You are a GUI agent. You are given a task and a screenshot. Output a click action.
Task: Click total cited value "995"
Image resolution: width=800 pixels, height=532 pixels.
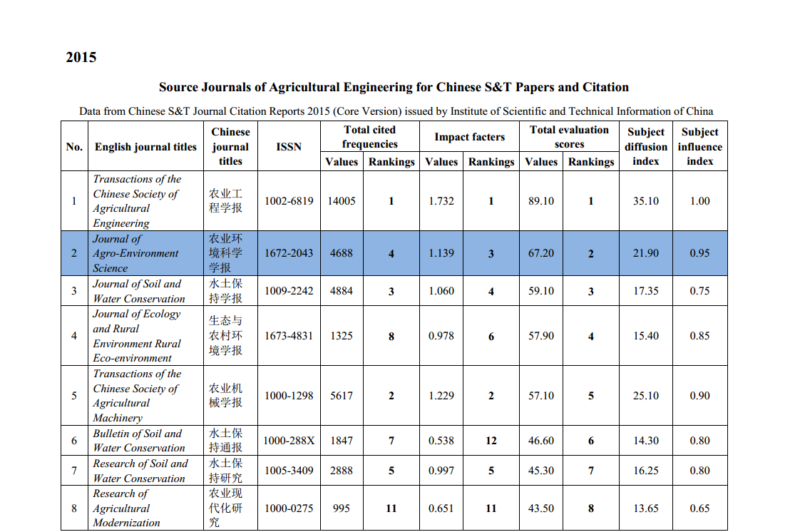click(342, 508)
